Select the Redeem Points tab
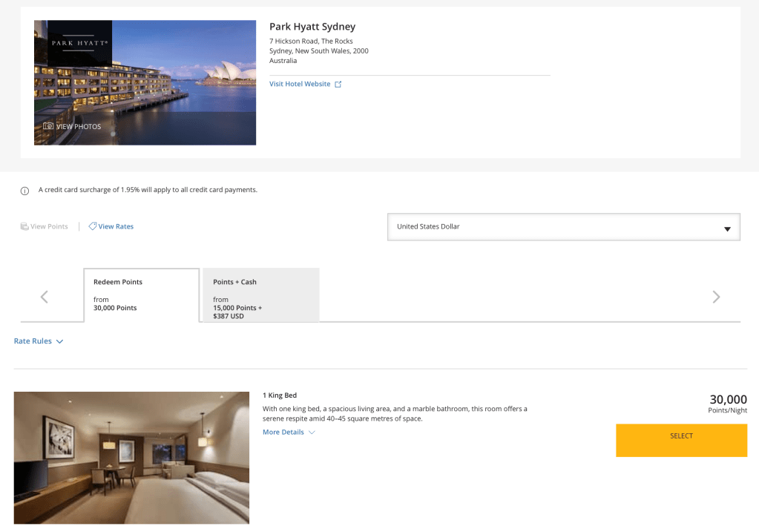The width and height of the screenshot is (759, 532). 141,295
